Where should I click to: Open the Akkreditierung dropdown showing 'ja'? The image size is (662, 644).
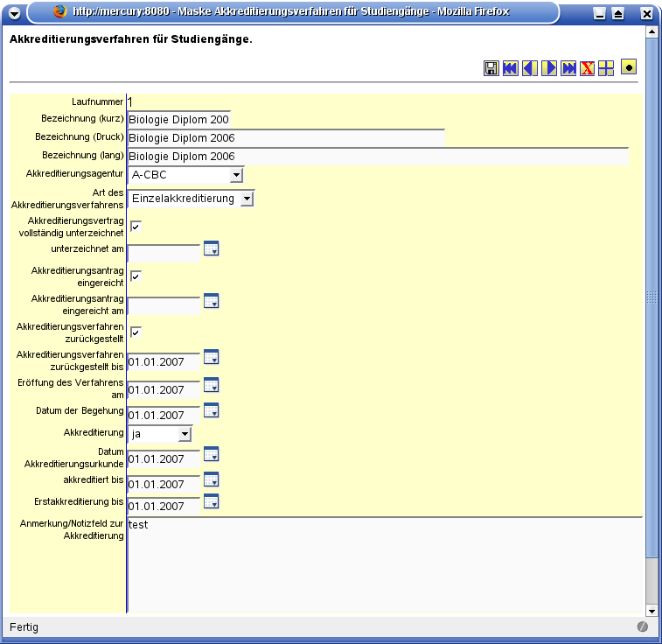[159, 434]
